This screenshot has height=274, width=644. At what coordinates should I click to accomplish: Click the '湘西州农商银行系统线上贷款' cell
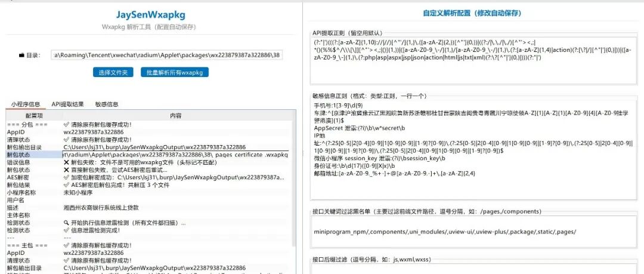pos(101,208)
